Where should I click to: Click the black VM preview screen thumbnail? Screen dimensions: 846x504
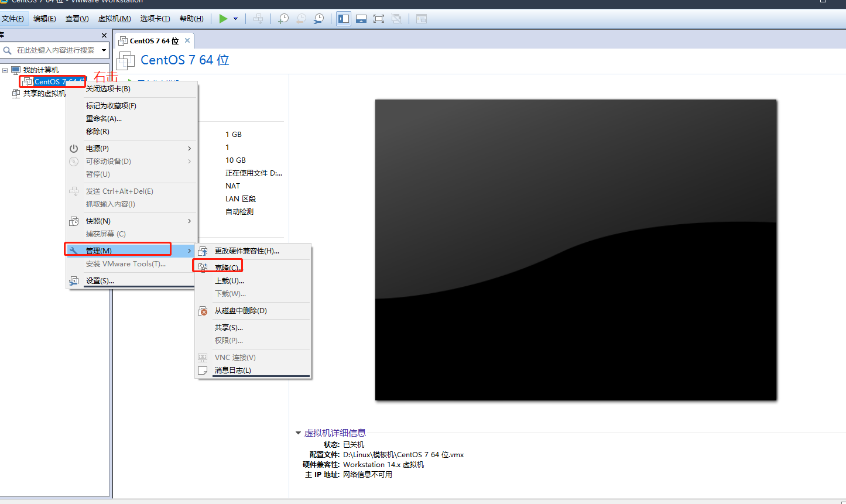[x=576, y=250]
